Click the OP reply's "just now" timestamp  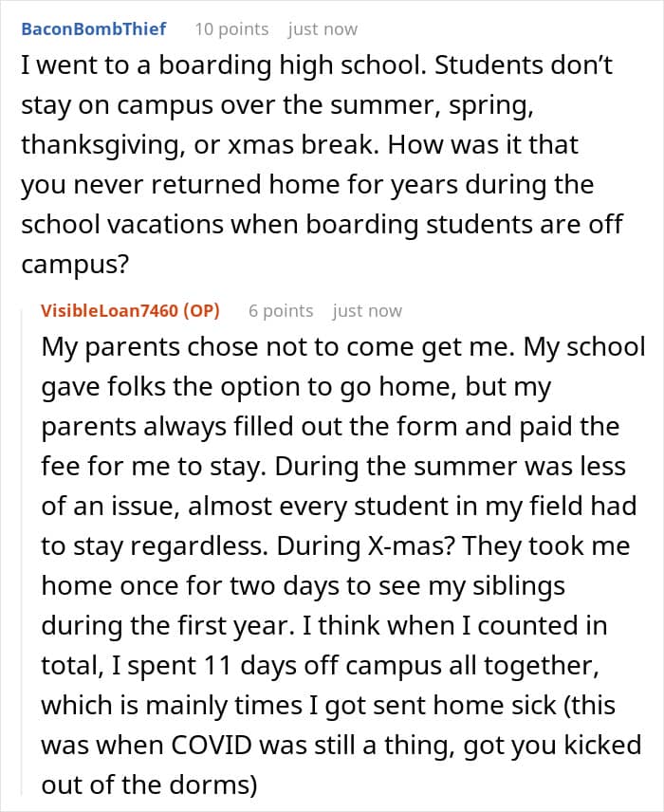[367, 310]
